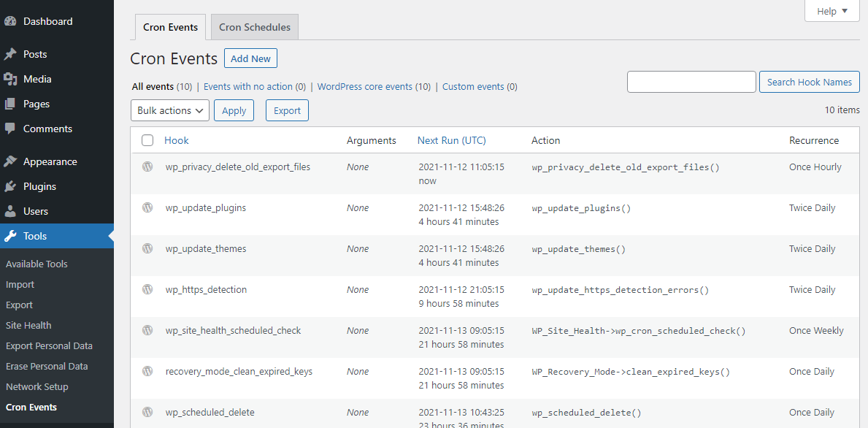Focus the hook names search field

tap(691, 82)
